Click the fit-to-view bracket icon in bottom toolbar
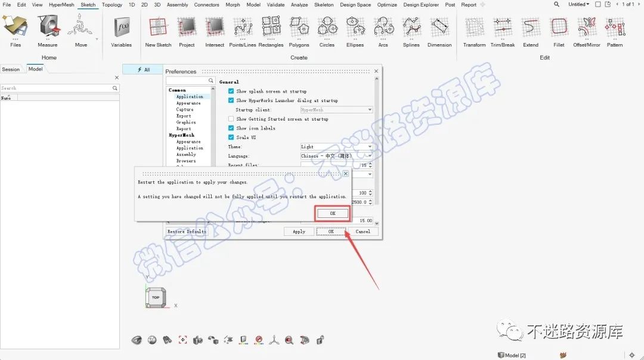This screenshot has height=360, width=644. pyautogui.click(x=183, y=340)
